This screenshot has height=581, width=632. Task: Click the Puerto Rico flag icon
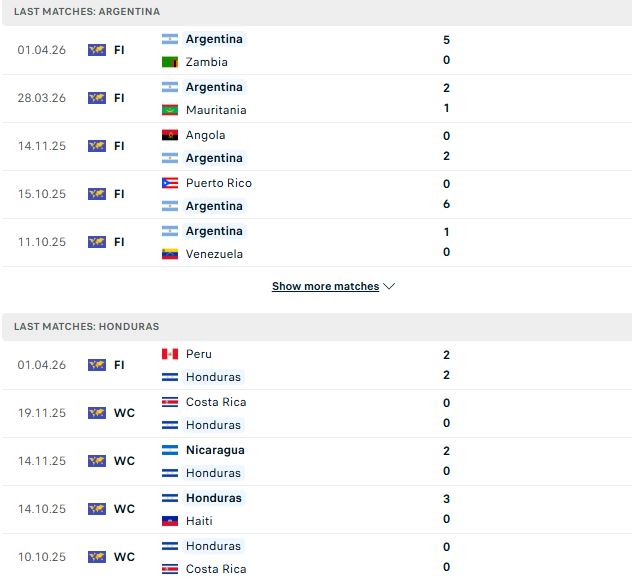pos(170,183)
